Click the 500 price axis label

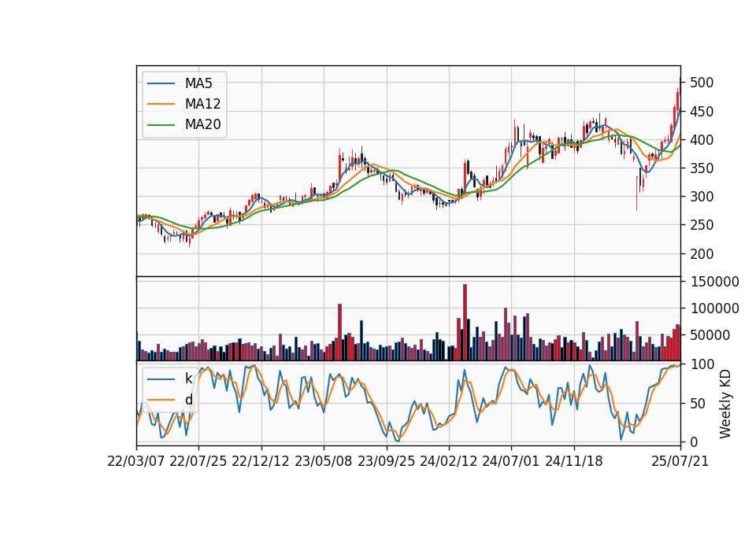pos(702,83)
